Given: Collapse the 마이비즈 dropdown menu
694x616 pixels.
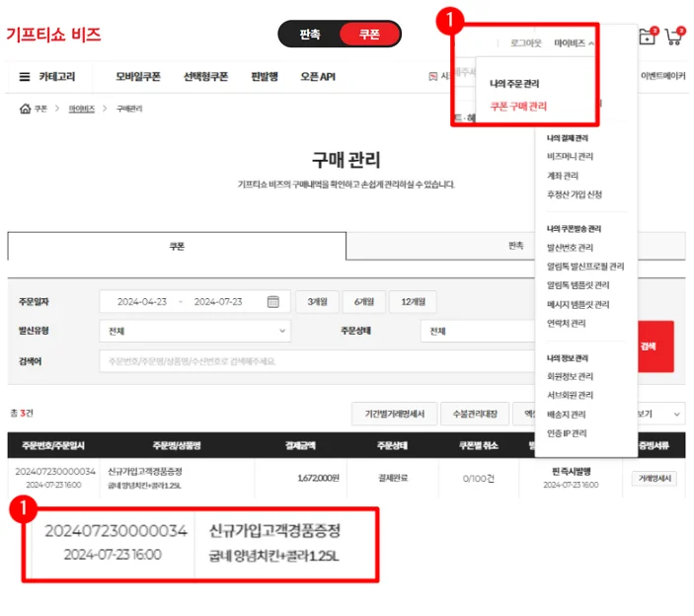Looking at the screenshot, I should click(574, 42).
